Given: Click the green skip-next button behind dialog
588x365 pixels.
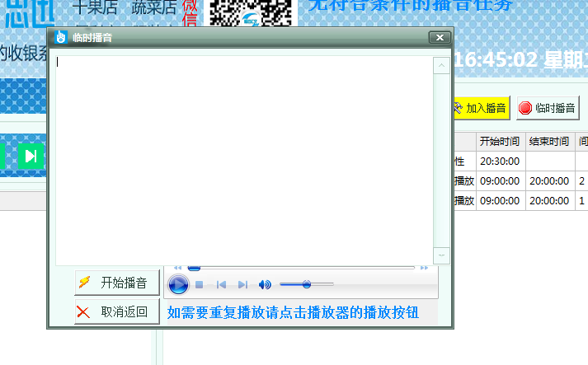Looking at the screenshot, I should click(x=31, y=155).
